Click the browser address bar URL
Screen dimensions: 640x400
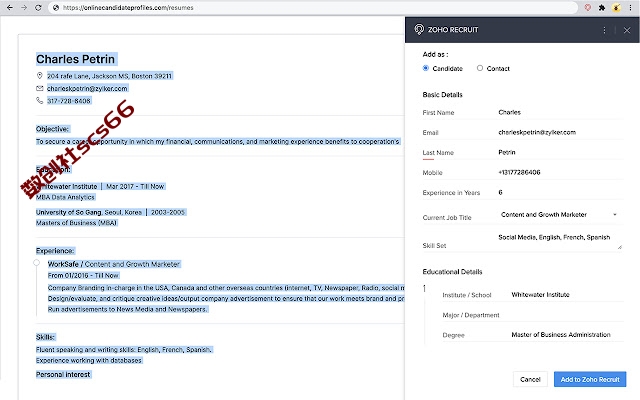tap(128, 7)
